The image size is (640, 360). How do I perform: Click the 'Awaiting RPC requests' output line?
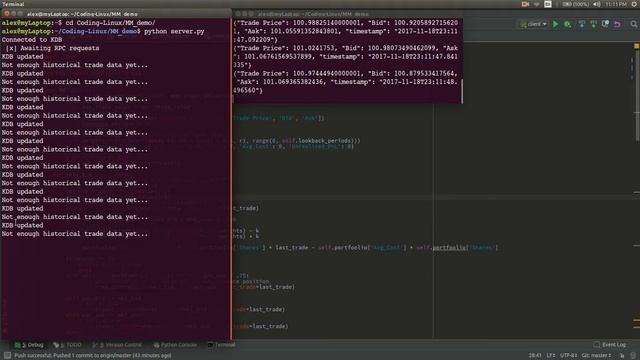pos(52,48)
